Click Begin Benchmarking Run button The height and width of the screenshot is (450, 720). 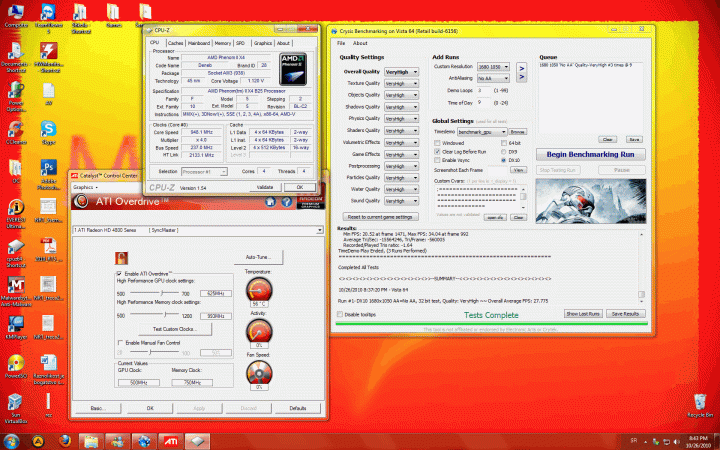[591, 154]
